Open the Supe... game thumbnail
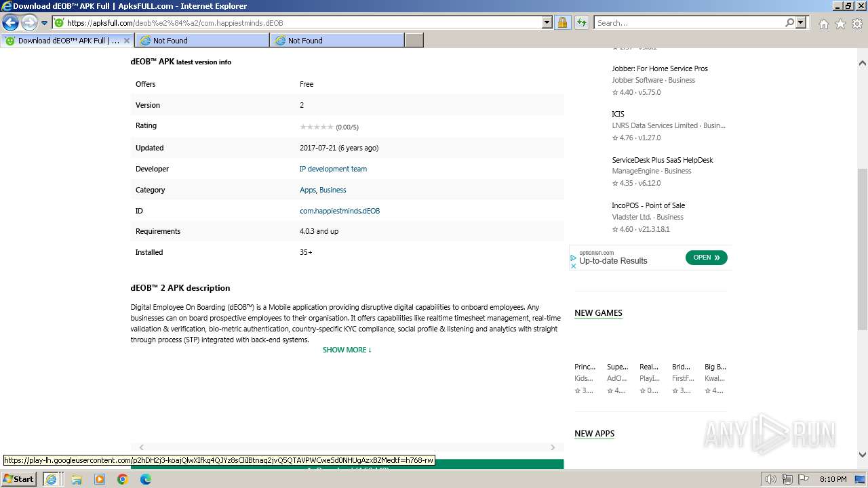Image resolution: width=868 pixels, height=488 pixels. pos(617,367)
